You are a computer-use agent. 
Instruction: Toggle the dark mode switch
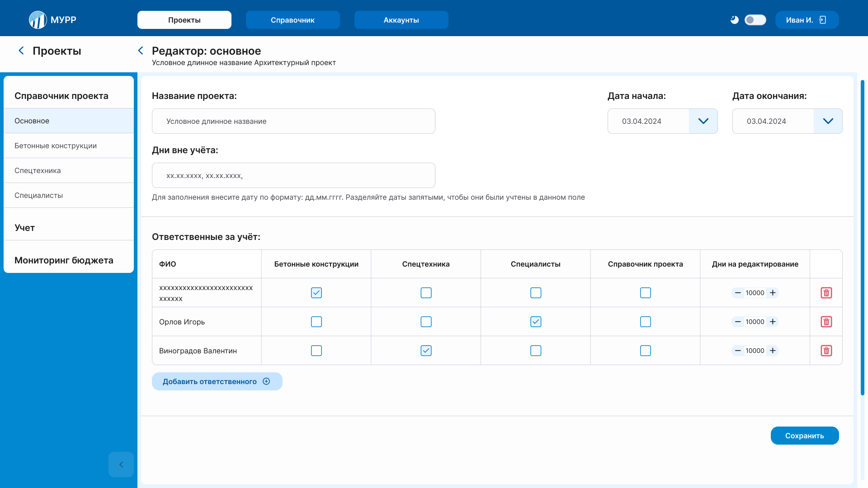pyautogui.click(x=755, y=20)
